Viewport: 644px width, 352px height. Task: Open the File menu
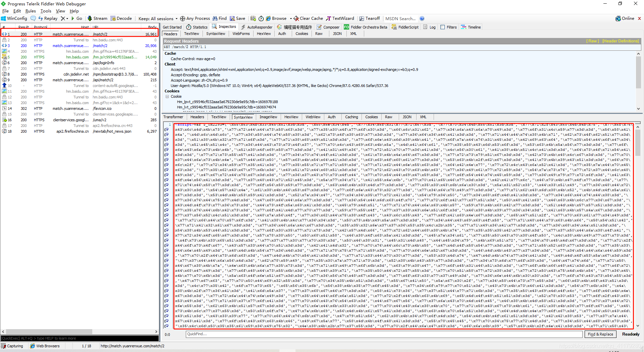point(5,11)
